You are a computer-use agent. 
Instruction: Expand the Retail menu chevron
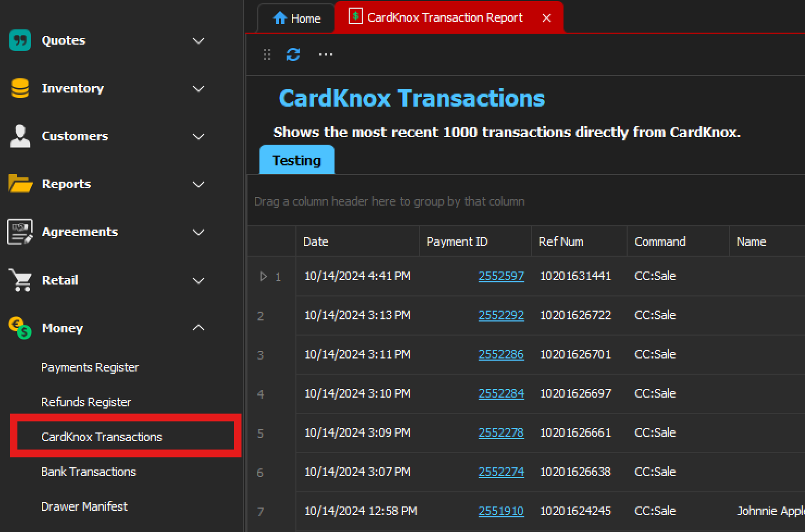pos(199,281)
